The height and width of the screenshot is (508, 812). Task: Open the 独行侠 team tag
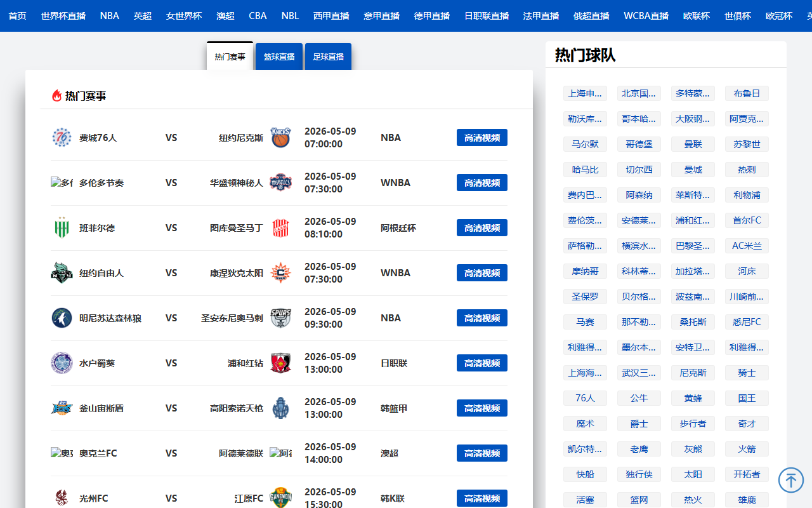[x=639, y=474]
